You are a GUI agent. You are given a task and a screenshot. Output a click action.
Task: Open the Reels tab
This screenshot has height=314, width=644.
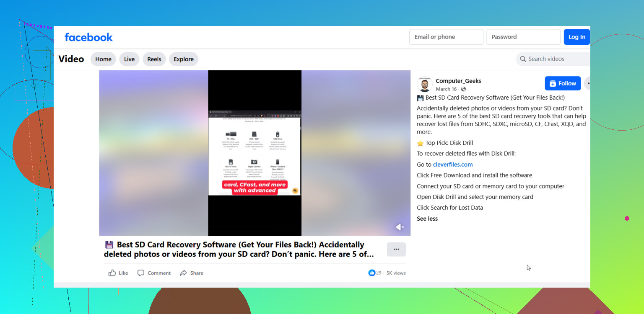[x=154, y=59]
